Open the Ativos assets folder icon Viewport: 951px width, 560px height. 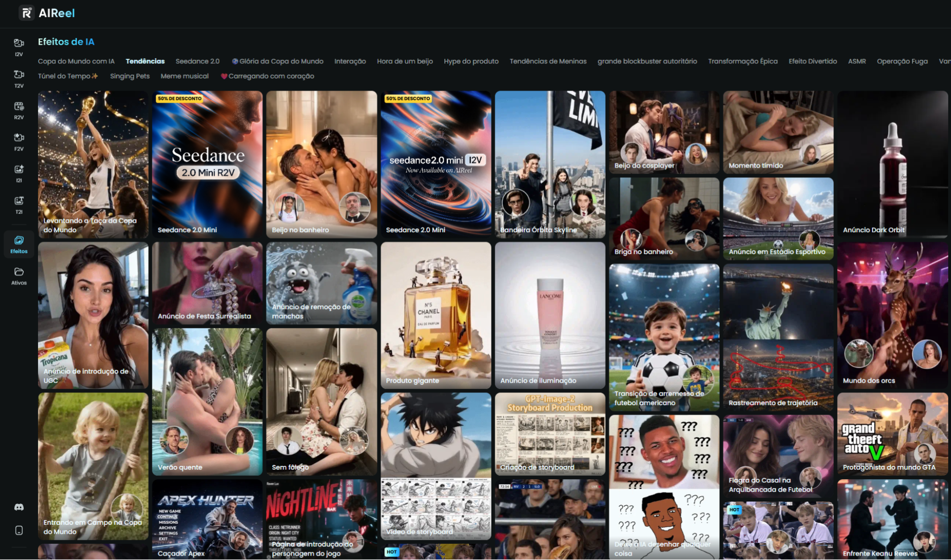coord(19,276)
